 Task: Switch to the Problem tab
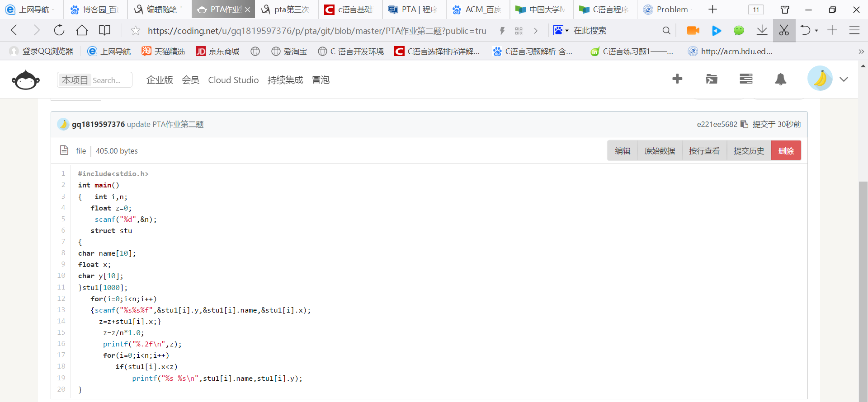(669, 9)
